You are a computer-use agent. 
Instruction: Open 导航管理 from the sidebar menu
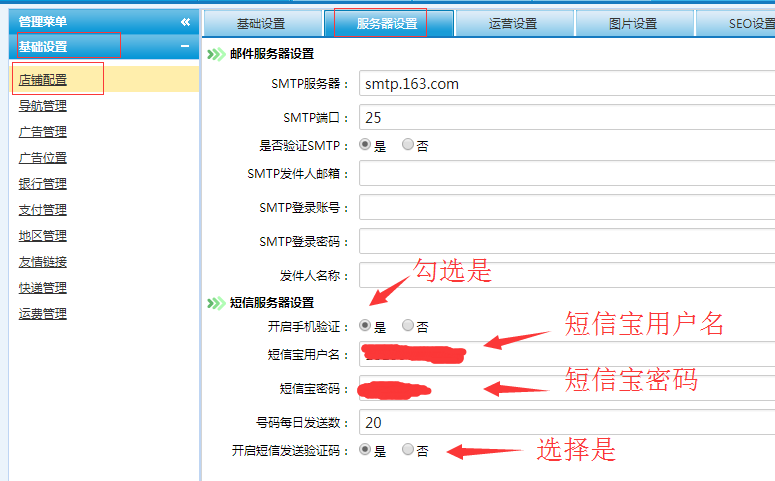(43, 106)
